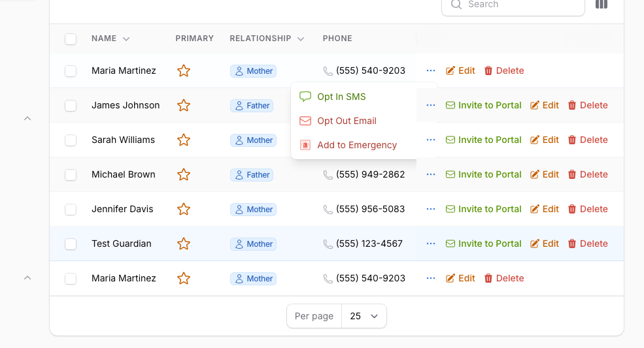Check the box for Sarah Williams
Screen dimensions: 644x348
(x=71, y=140)
